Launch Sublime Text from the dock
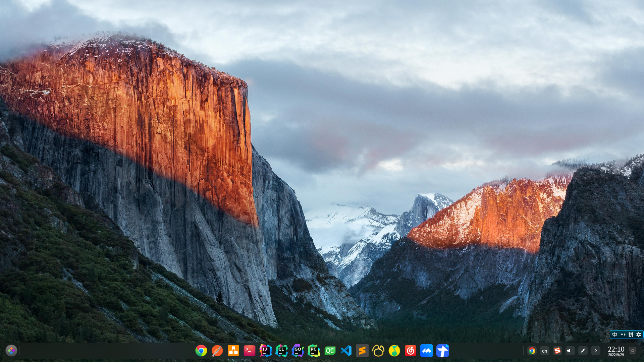644x362 pixels. coord(362,351)
